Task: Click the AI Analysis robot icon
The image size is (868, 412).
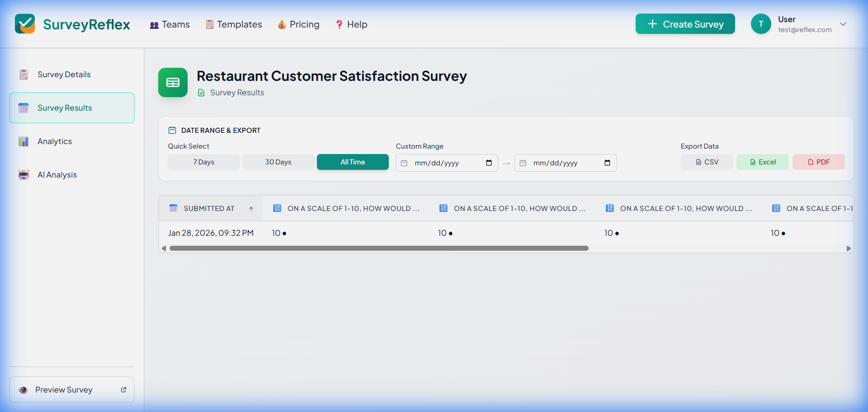Action: [x=23, y=174]
